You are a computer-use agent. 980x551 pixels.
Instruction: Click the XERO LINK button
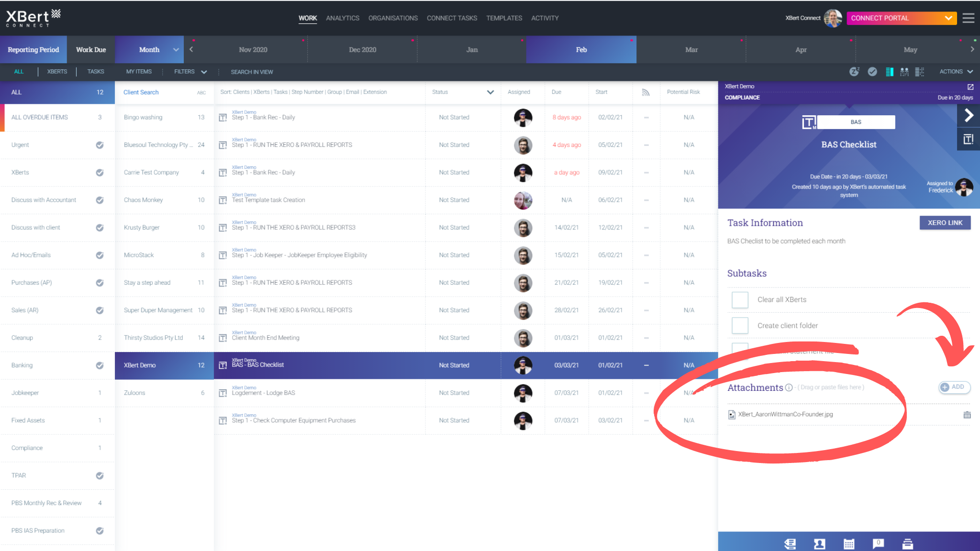click(945, 223)
